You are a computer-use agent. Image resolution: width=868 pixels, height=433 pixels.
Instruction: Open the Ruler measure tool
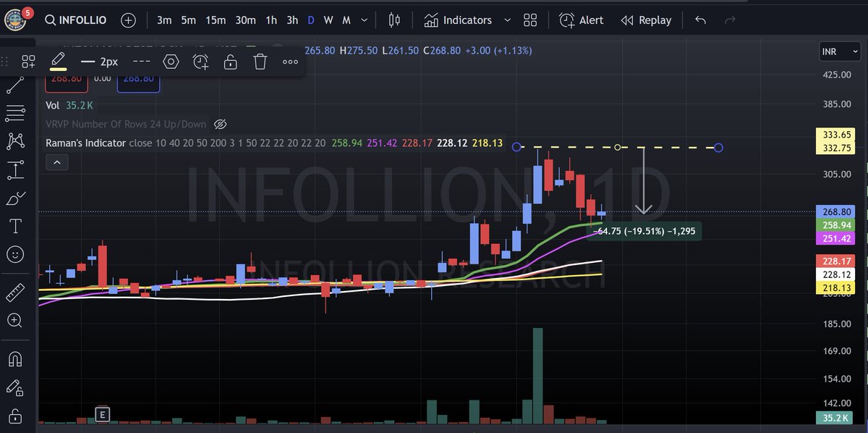point(16,293)
